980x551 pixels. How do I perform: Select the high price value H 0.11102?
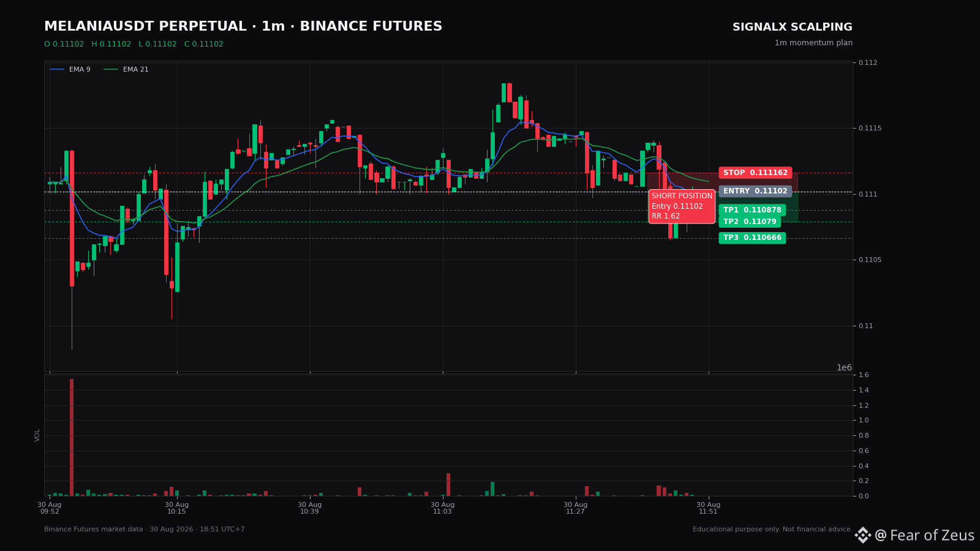[111, 44]
